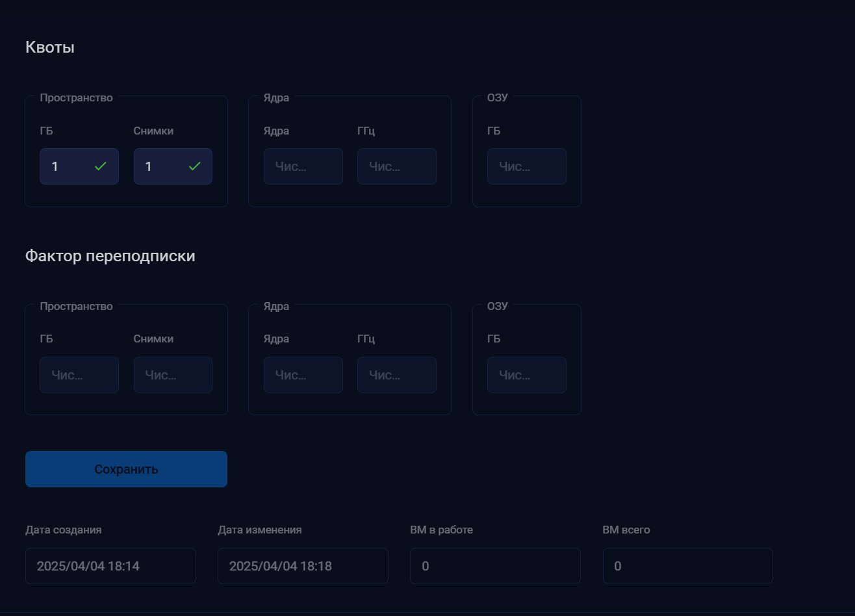Select the Квоты ОЗУ ГБ input
The image size is (855, 616).
pos(526,166)
